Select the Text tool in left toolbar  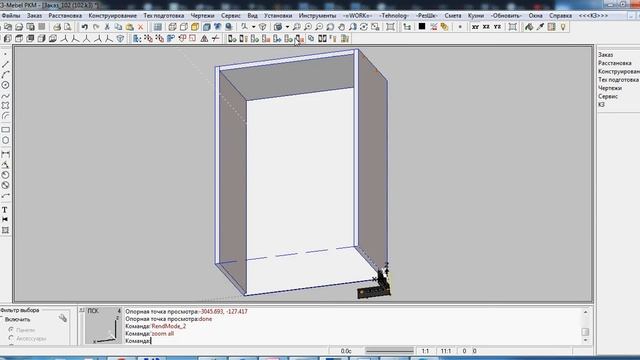tap(5, 210)
